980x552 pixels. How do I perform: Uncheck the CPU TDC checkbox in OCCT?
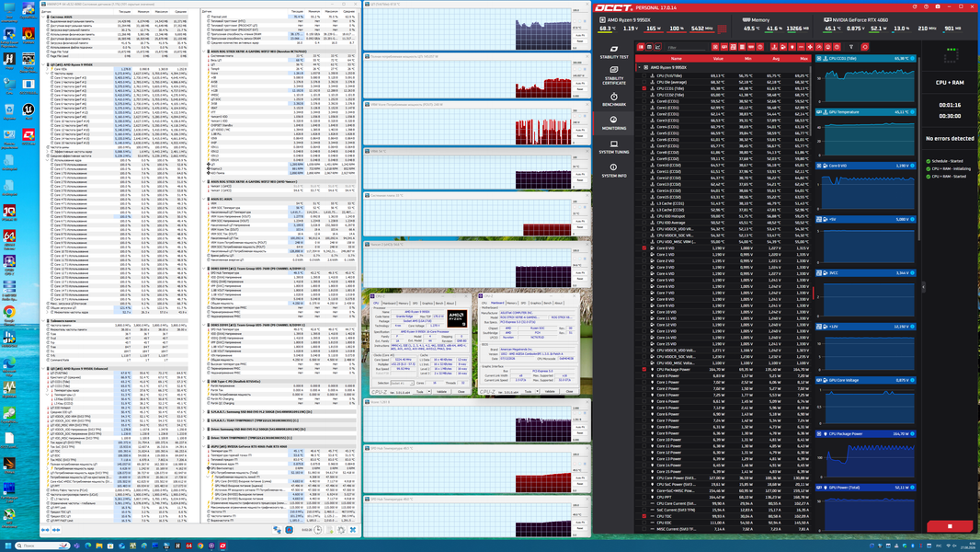click(x=644, y=516)
